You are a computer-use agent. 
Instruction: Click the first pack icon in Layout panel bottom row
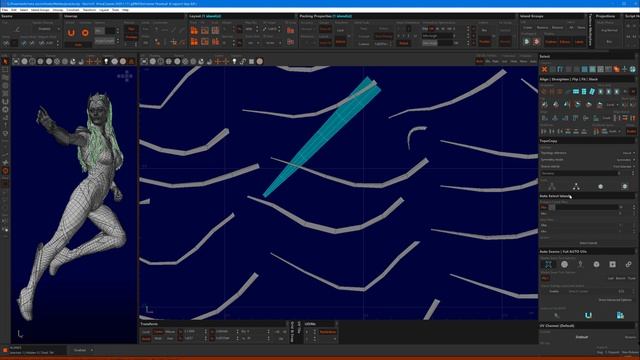tap(194, 42)
